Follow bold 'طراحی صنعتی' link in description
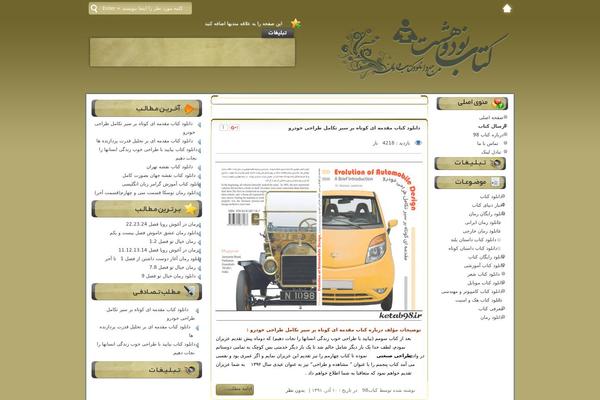This screenshot has height=400, width=600. pos(394,356)
